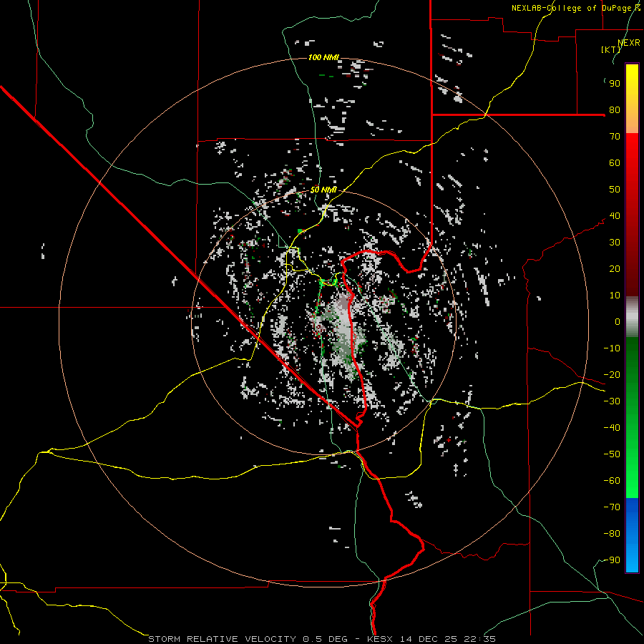
Task: Click the KT units label above legend
Action: click(611, 49)
